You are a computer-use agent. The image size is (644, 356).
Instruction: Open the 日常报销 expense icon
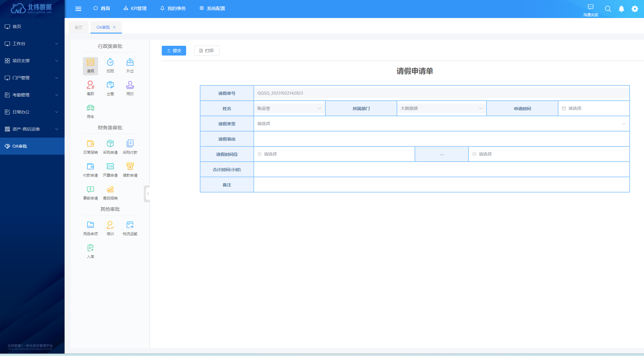[x=90, y=147]
